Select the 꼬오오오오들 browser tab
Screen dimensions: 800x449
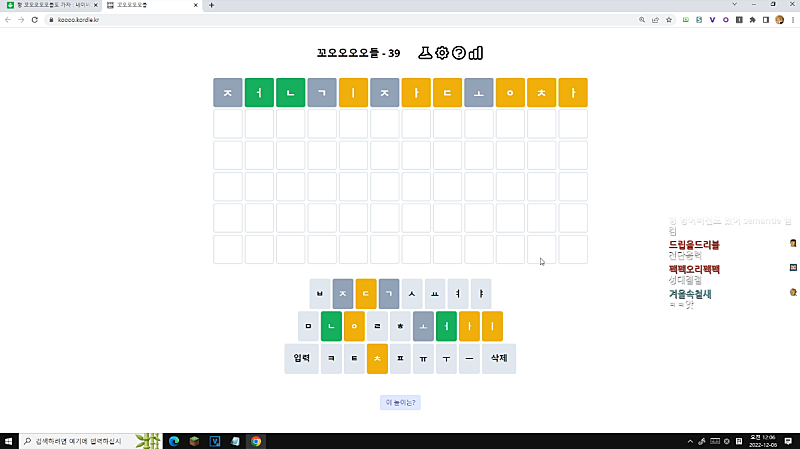click(x=151, y=5)
